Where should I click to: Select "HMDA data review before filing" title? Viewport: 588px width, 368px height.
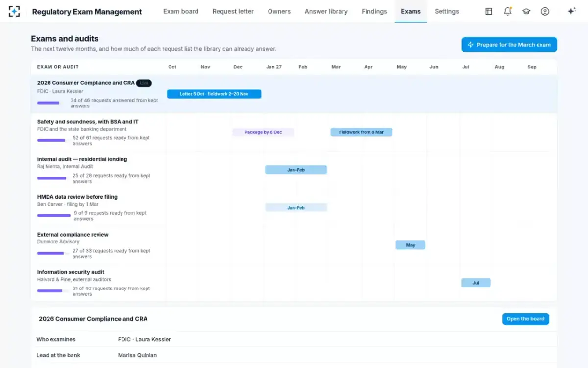click(x=77, y=197)
